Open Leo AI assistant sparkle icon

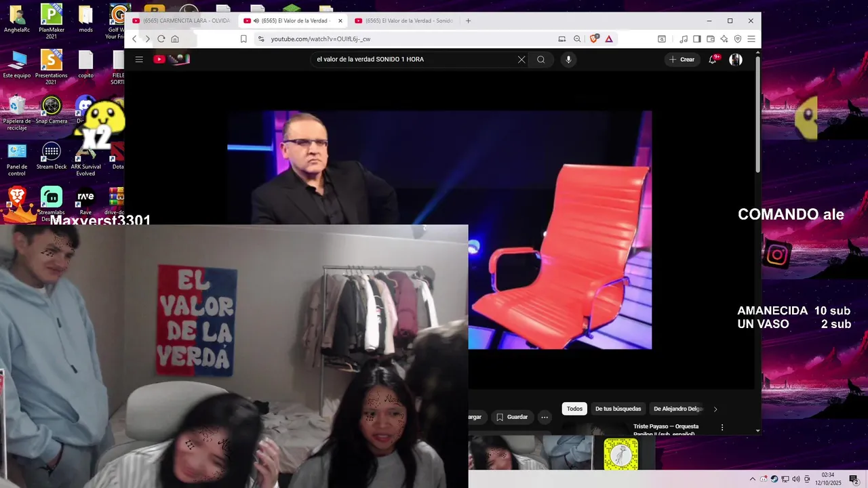click(x=724, y=39)
